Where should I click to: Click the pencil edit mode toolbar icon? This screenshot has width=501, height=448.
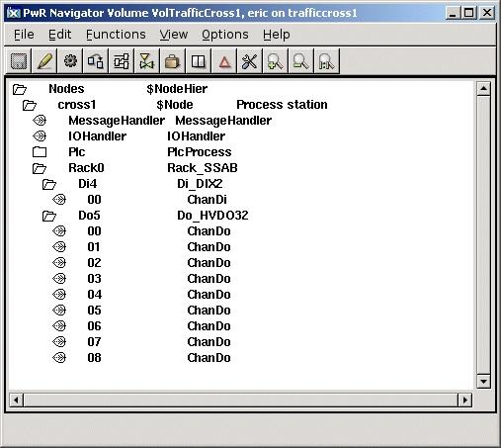pyautogui.click(x=44, y=61)
